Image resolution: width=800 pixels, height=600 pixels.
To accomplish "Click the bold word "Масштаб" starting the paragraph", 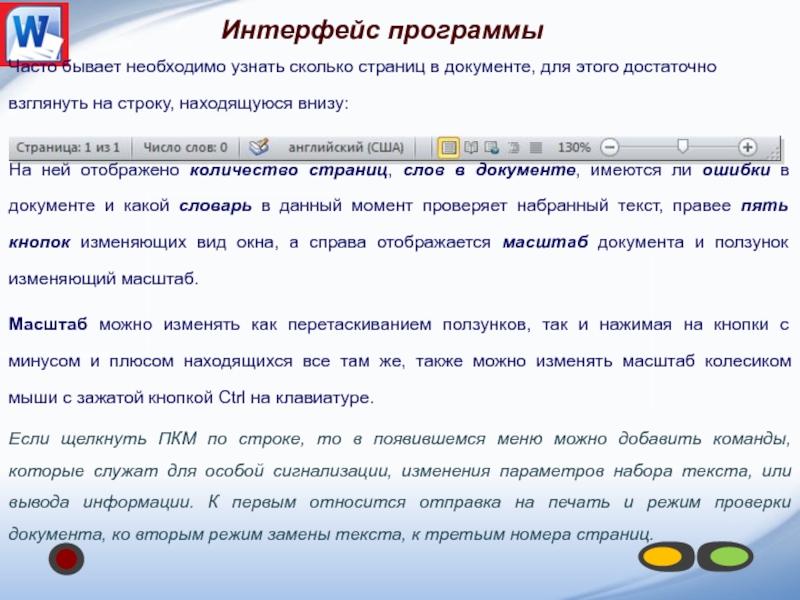I will point(48,324).
